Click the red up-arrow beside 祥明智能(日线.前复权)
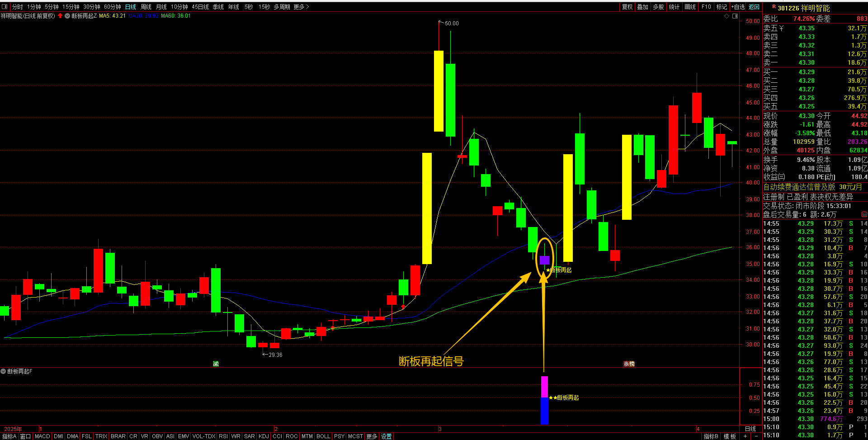This screenshot has height=440, width=868. [x=60, y=16]
